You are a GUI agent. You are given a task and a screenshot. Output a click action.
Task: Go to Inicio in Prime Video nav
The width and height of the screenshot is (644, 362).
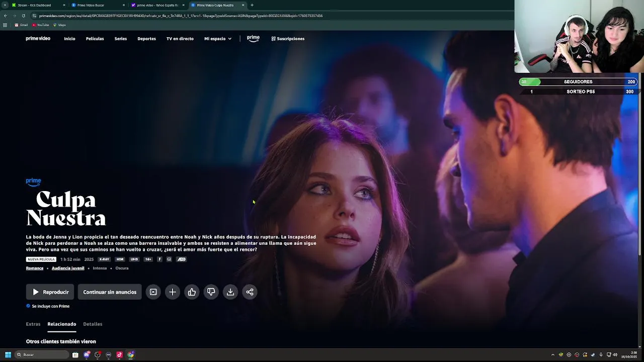coord(69,39)
